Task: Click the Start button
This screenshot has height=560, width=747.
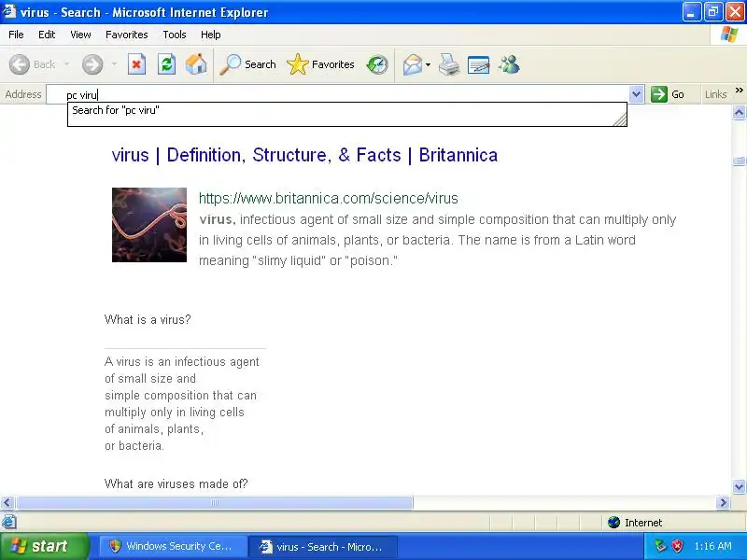Action: (x=44, y=546)
